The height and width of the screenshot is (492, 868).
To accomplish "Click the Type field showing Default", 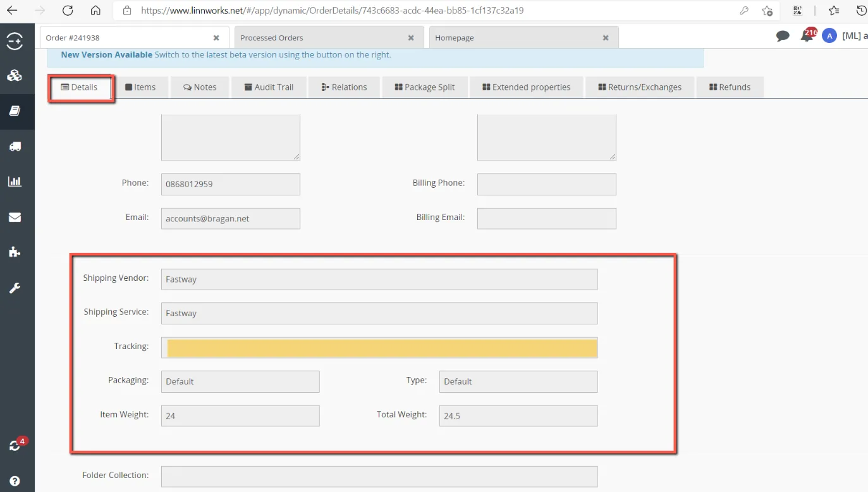I will tap(518, 381).
